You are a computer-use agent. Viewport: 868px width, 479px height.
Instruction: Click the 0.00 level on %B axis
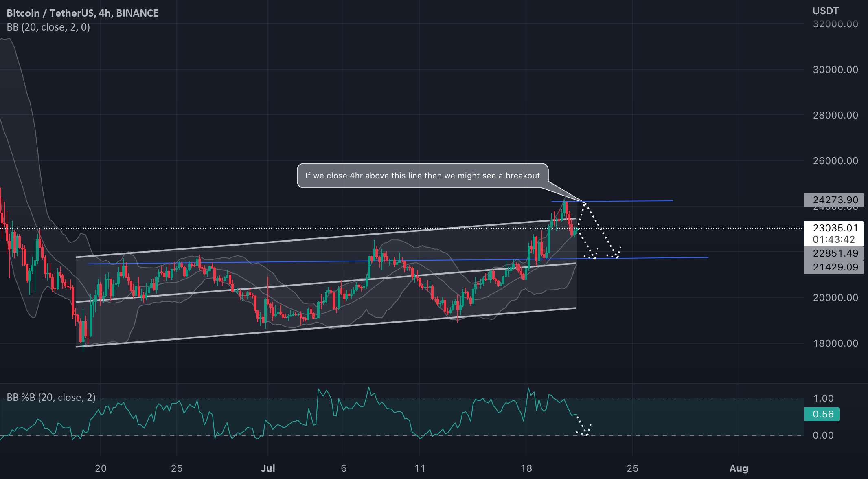coord(823,435)
